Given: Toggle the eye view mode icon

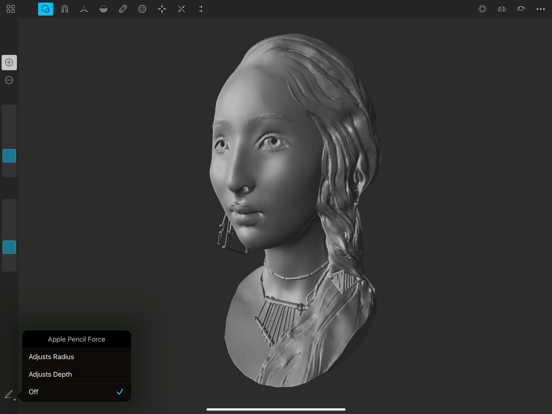Looking at the screenshot, I should 521,9.
